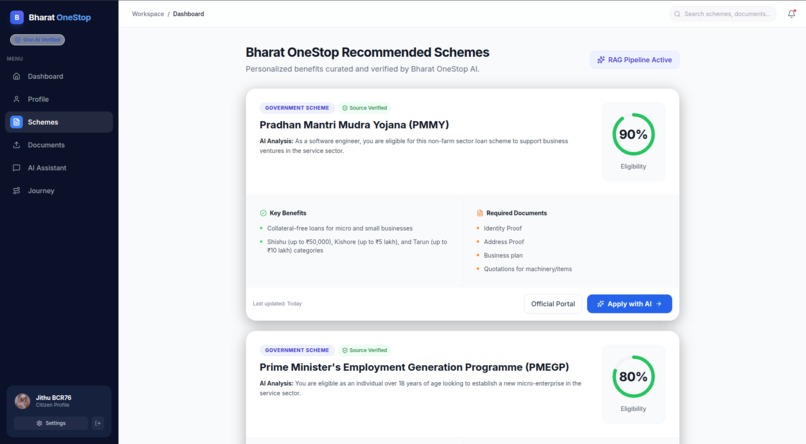The image size is (806, 444).
Task: Click Source Verified shield on PMEGP card
Action: (x=345, y=350)
